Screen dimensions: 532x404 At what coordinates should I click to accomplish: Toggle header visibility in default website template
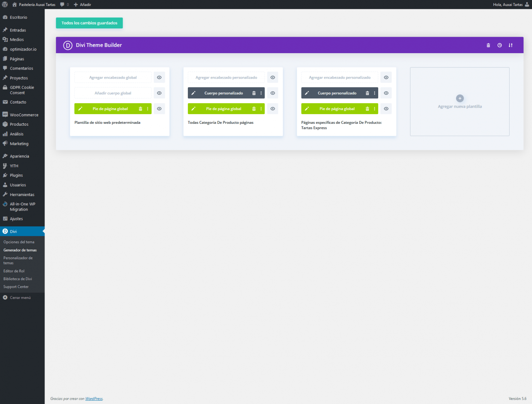(x=159, y=77)
